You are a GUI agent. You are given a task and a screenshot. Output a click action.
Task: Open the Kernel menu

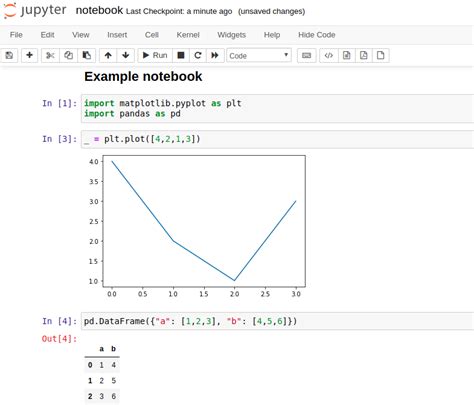pos(188,35)
